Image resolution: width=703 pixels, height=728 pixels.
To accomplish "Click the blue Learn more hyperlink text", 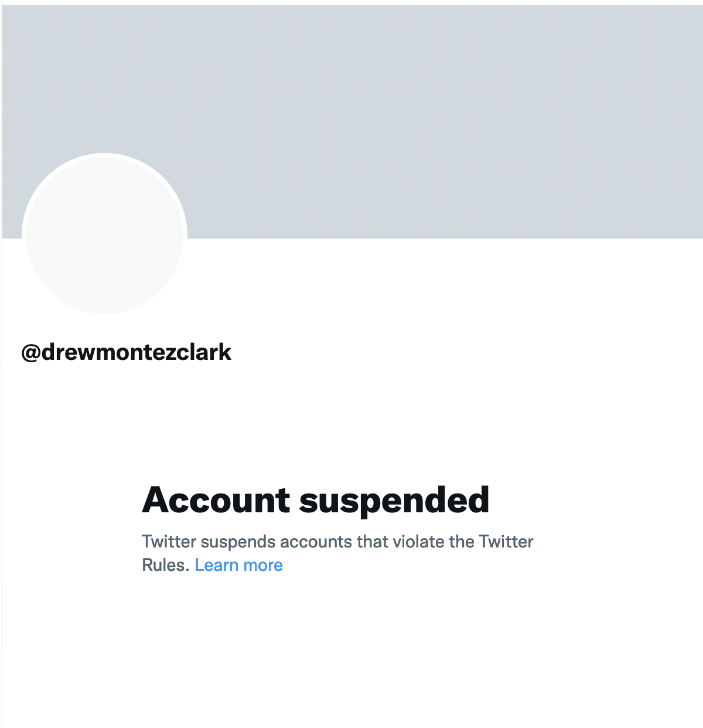I will pyautogui.click(x=239, y=564).
